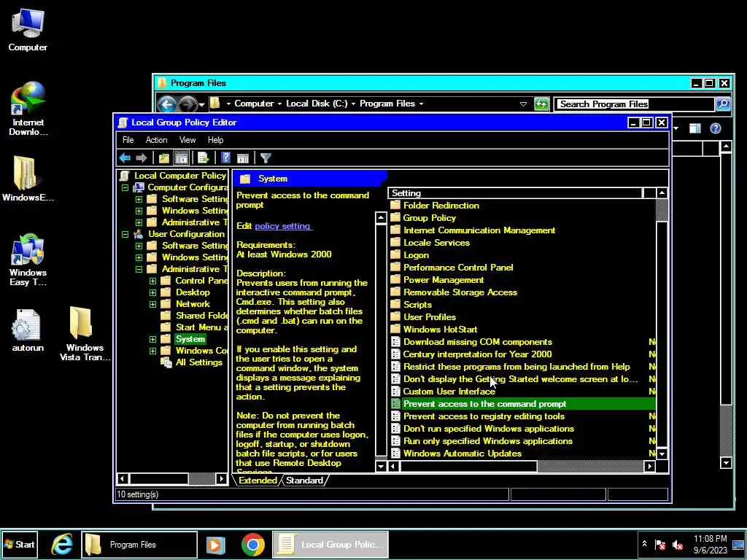This screenshot has width=747, height=560.
Task: Select Shared Folders in the tree
Action: point(201,316)
